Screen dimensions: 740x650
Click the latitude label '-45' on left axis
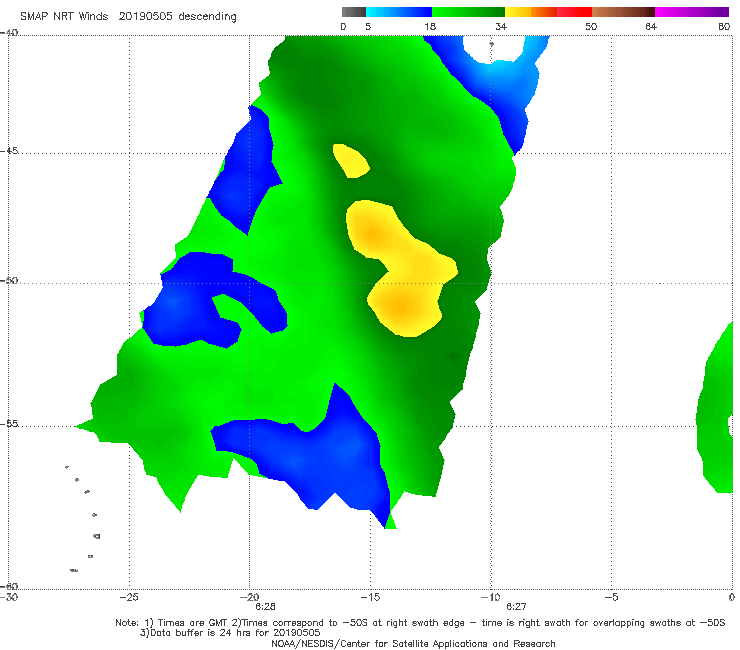point(9,151)
